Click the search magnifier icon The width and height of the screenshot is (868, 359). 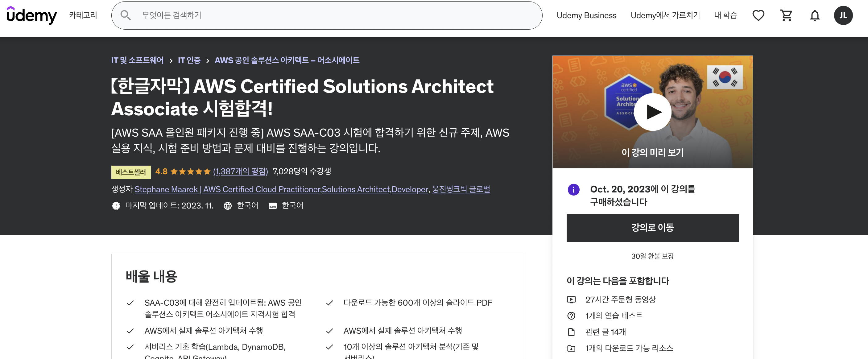tap(125, 15)
